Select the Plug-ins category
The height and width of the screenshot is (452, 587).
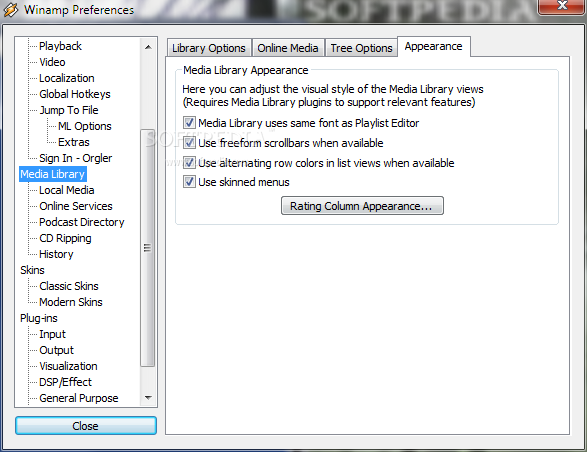(x=39, y=318)
